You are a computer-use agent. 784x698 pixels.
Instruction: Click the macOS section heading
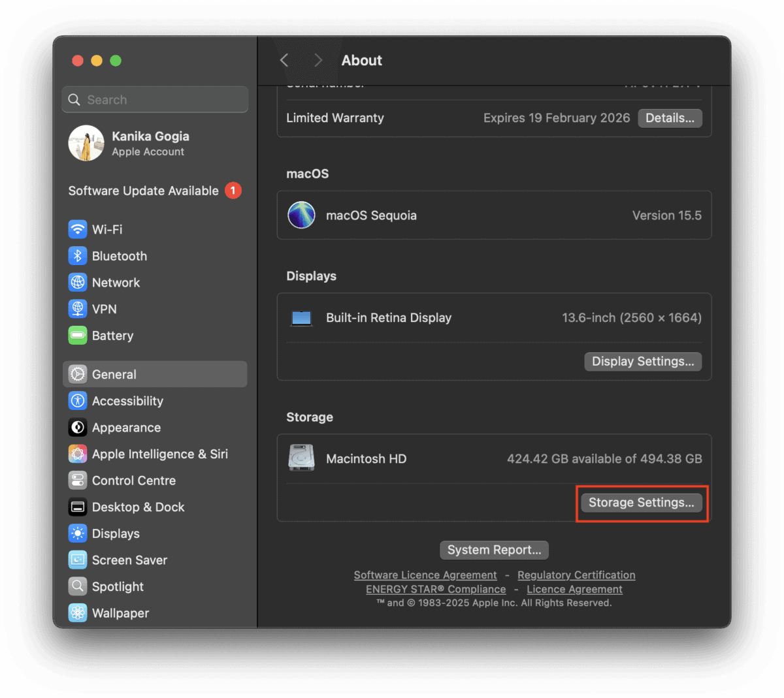click(x=308, y=174)
